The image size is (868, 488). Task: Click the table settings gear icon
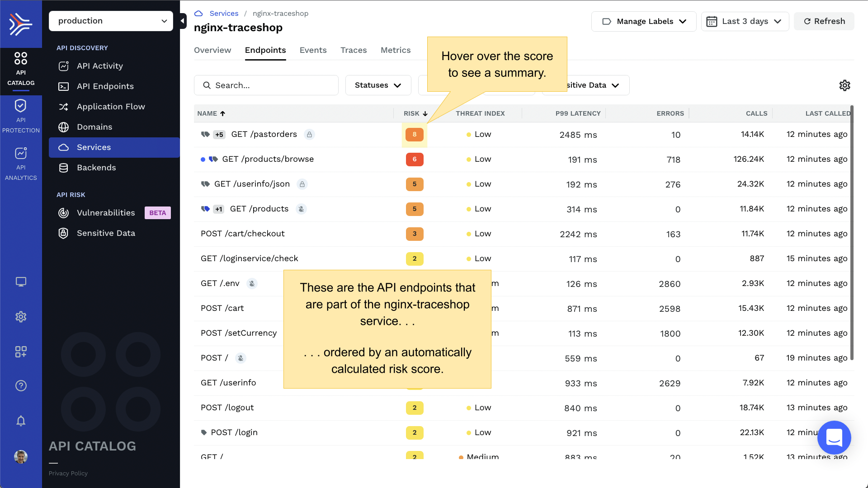coord(844,85)
